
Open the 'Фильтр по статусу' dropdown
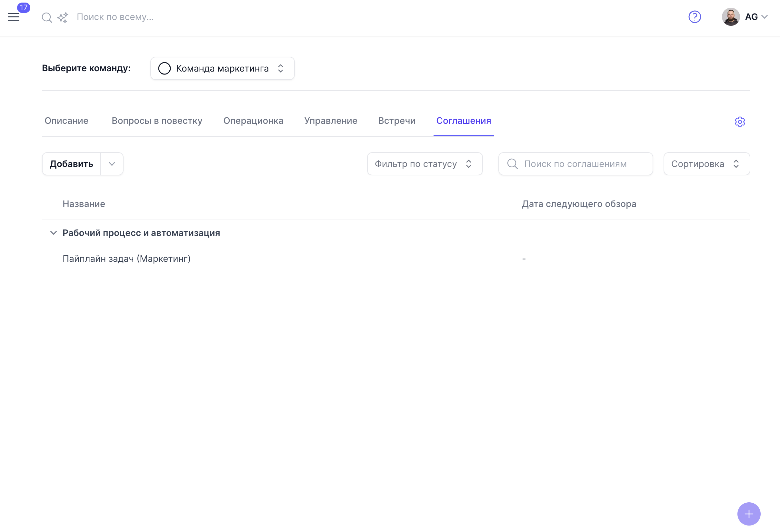coord(424,164)
